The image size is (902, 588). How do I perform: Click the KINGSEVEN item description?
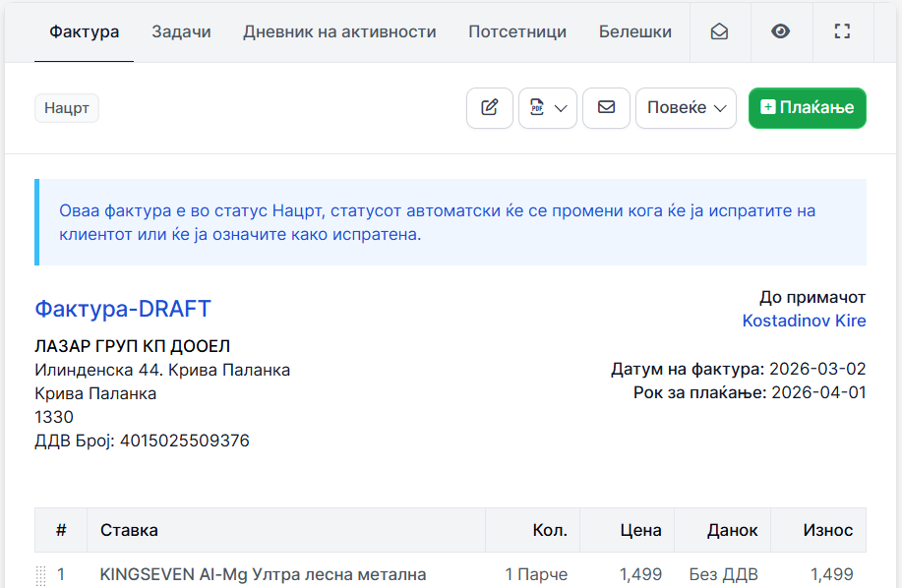[263, 574]
